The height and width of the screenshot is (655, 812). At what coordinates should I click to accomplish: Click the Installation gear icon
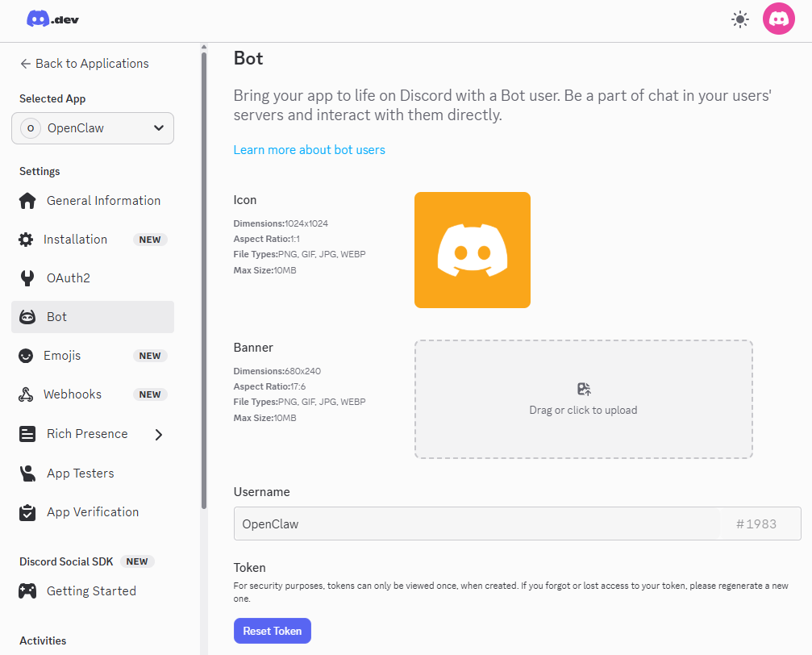(27, 240)
